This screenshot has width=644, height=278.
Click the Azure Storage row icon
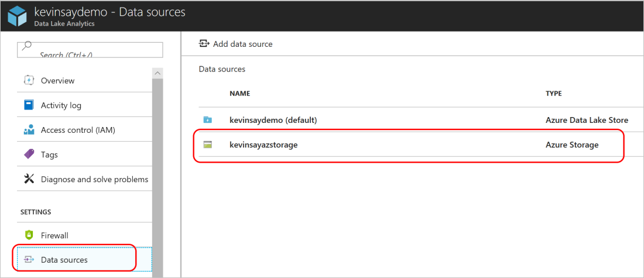coord(208,145)
